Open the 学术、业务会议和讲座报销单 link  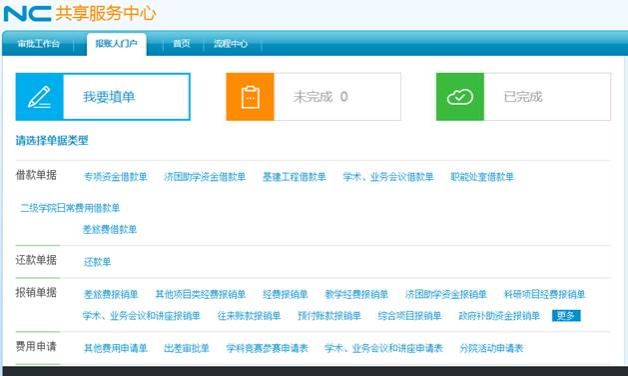141,316
